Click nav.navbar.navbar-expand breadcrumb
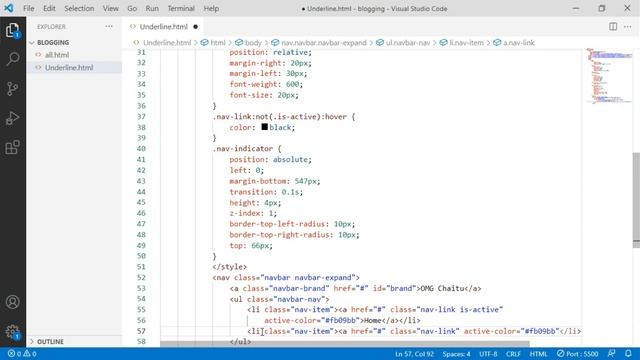Viewport: 640px width, 360px height. tap(323, 43)
